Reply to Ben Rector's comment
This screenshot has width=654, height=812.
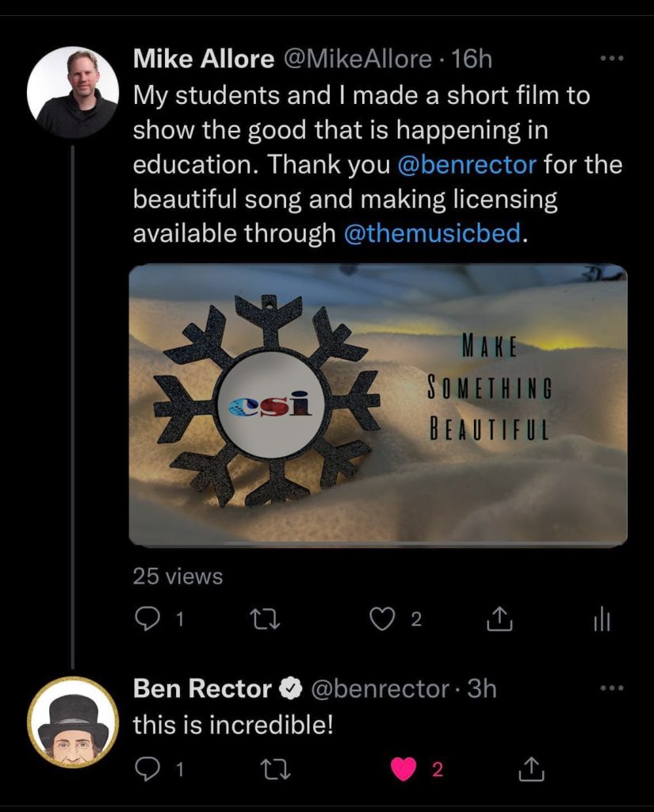[x=148, y=768]
